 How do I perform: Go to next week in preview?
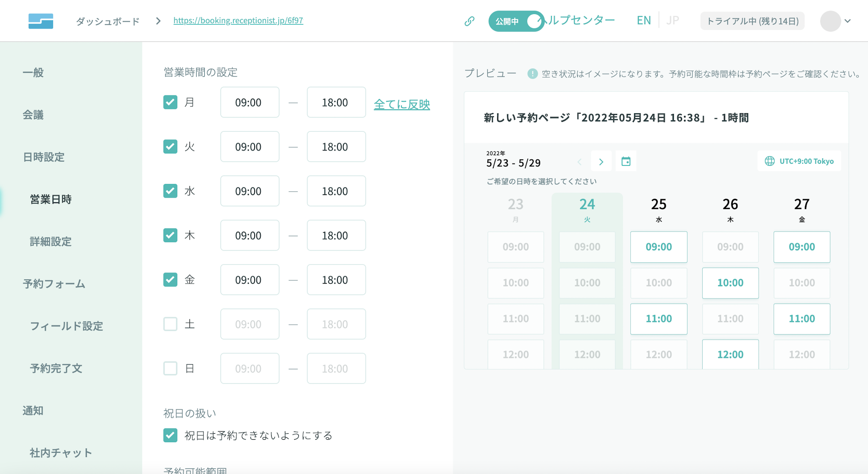tap(601, 162)
